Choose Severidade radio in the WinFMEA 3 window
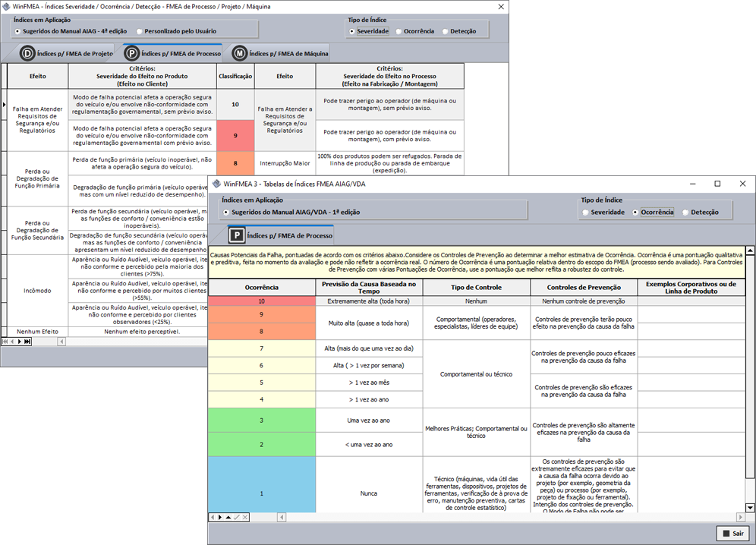The width and height of the screenshot is (756, 545). pos(585,213)
